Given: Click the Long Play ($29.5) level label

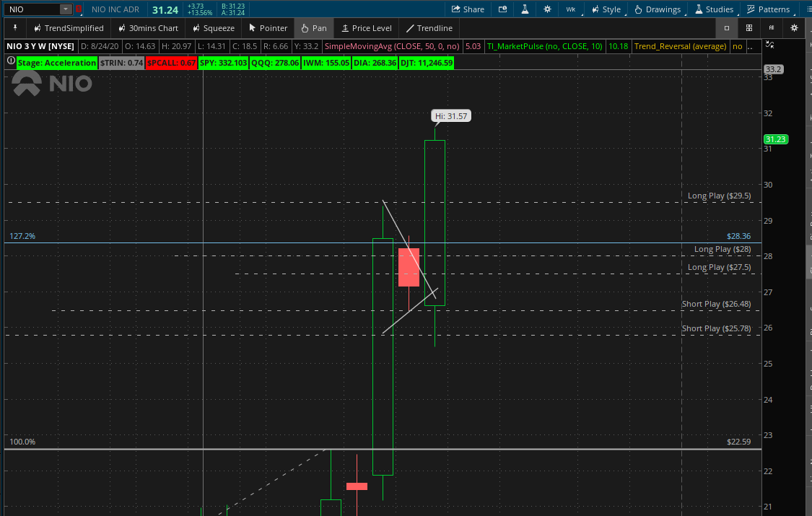Looking at the screenshot, I should [719, 196].
